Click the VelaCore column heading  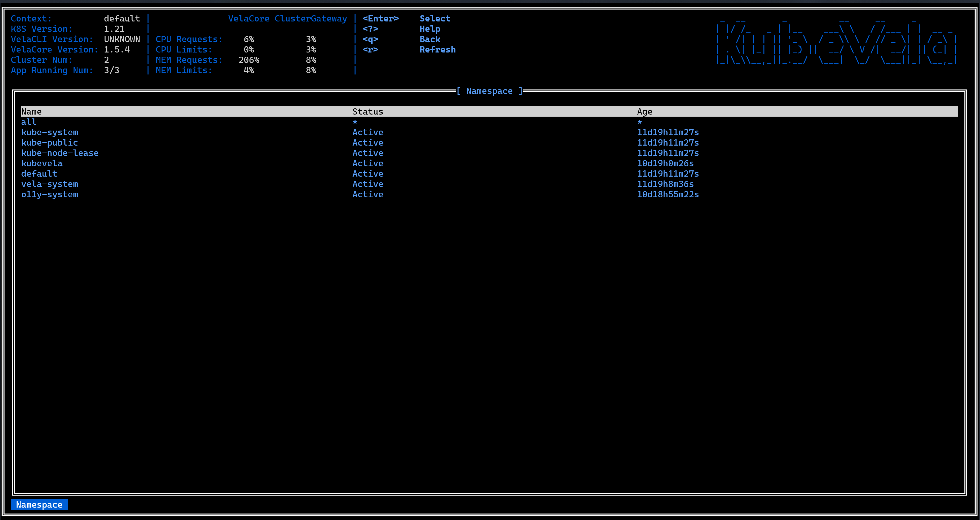tap(249, 19)
